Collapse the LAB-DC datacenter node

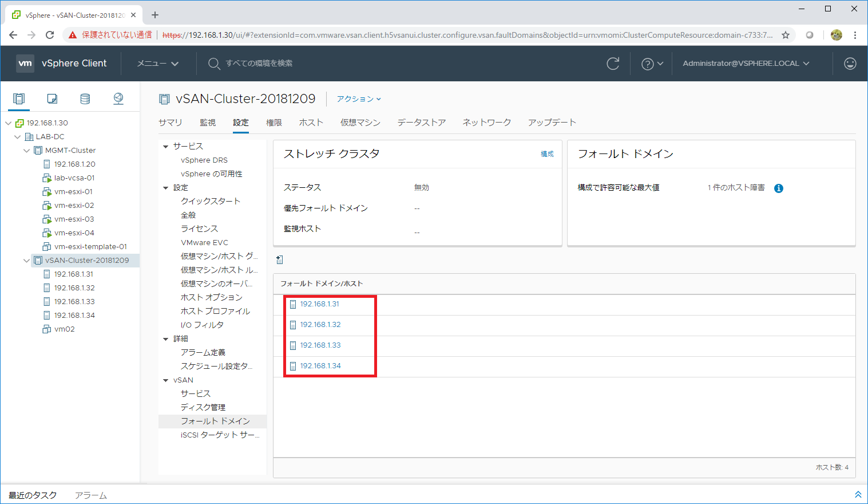pos(17,137)
